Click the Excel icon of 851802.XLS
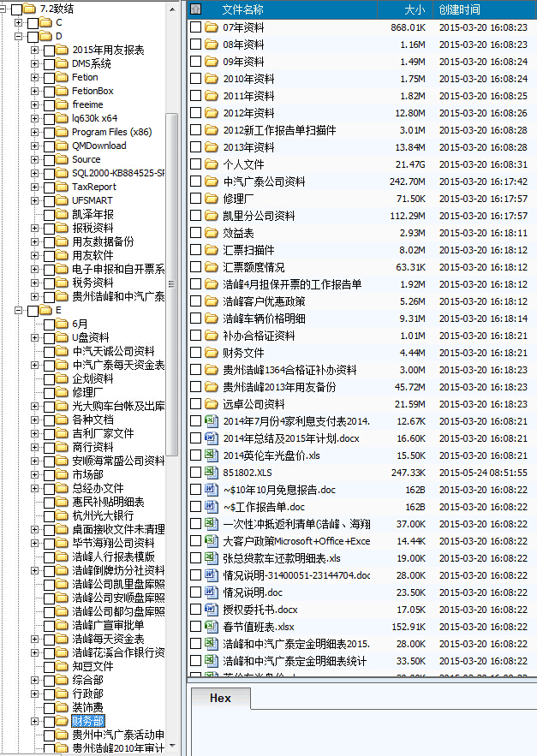 [212, 472]
